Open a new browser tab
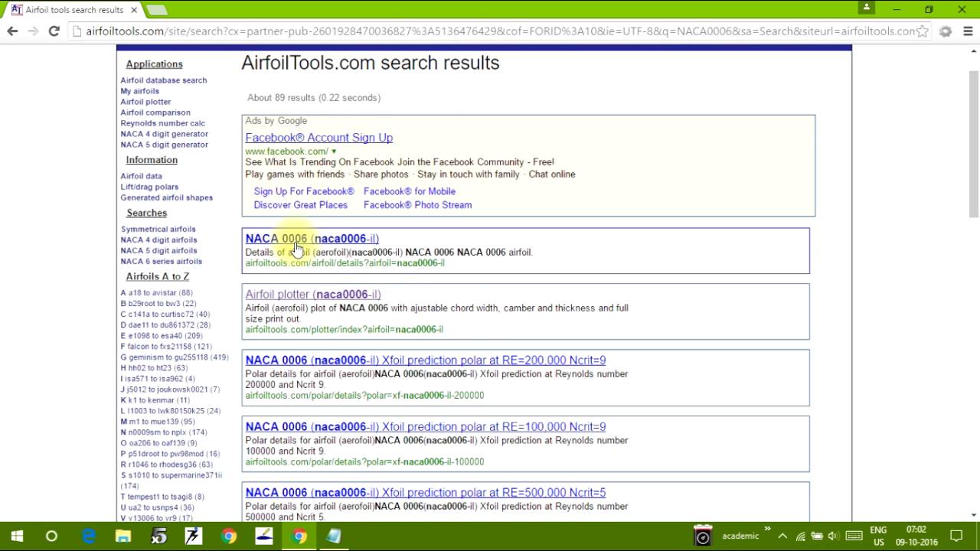Image resolution: width=980 pixels, height=551 pixels. [x=156, y=10]
